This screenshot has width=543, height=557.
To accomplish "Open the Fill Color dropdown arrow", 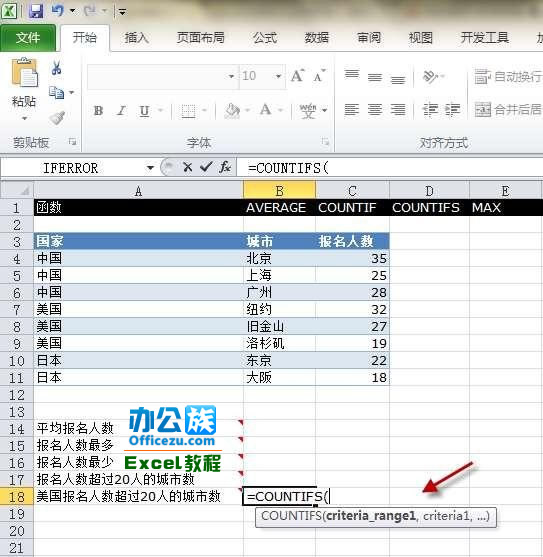I will [x=248, y=110].
